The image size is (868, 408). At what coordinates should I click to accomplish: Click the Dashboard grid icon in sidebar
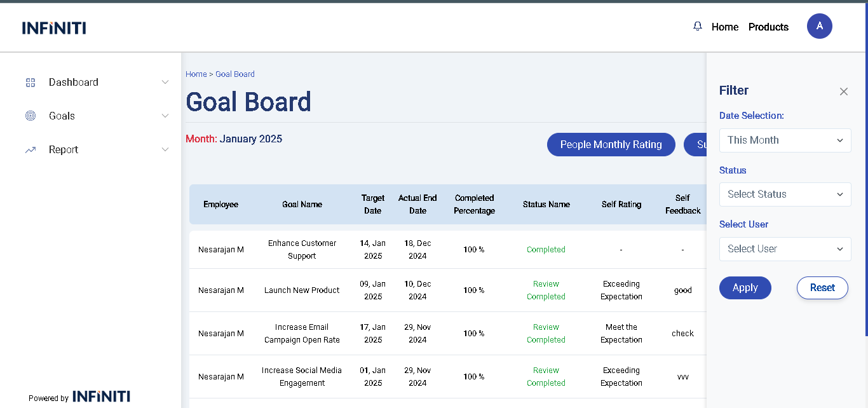click(x=31, y=83)
